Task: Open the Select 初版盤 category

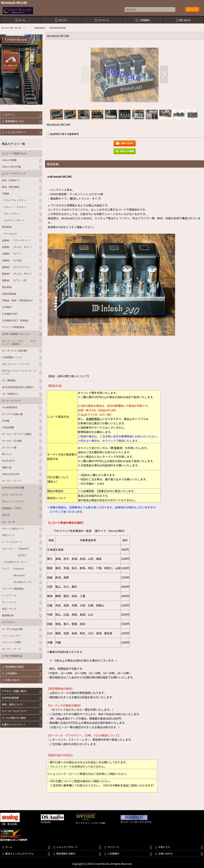Action: [x=21, y=160]
